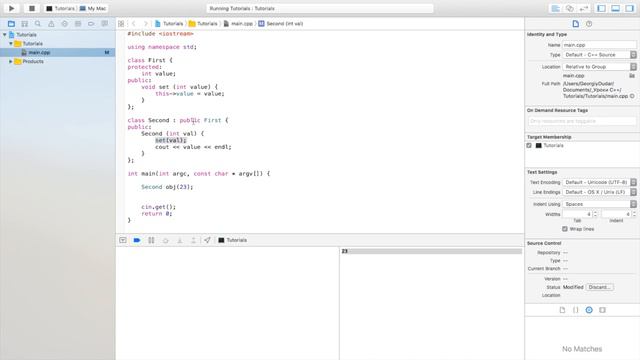Show the object library
This screenshot has width=640, height=360.
click(589, 310)
